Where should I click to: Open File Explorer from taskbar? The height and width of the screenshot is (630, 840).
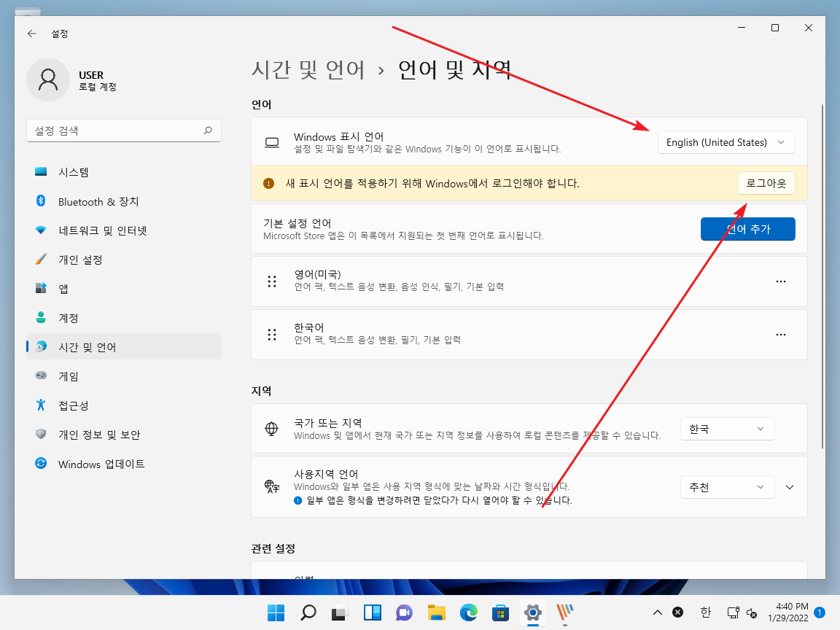(437, 612)
